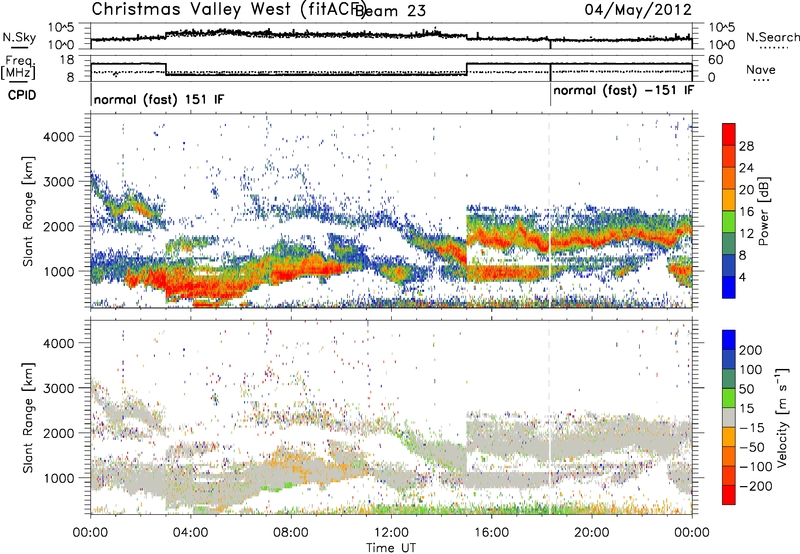Click the '18' frequency axis tick label
800x554 pixels.
[68, 60]
